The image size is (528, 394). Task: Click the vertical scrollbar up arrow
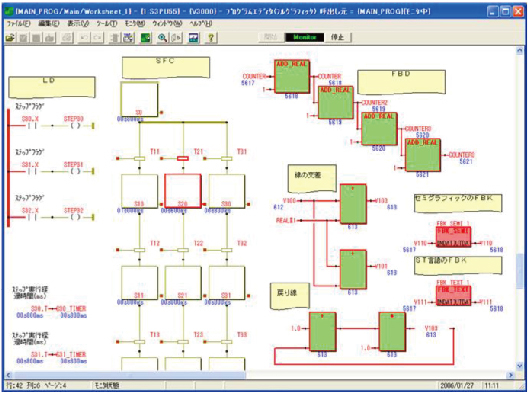click(x=520, y=51)
